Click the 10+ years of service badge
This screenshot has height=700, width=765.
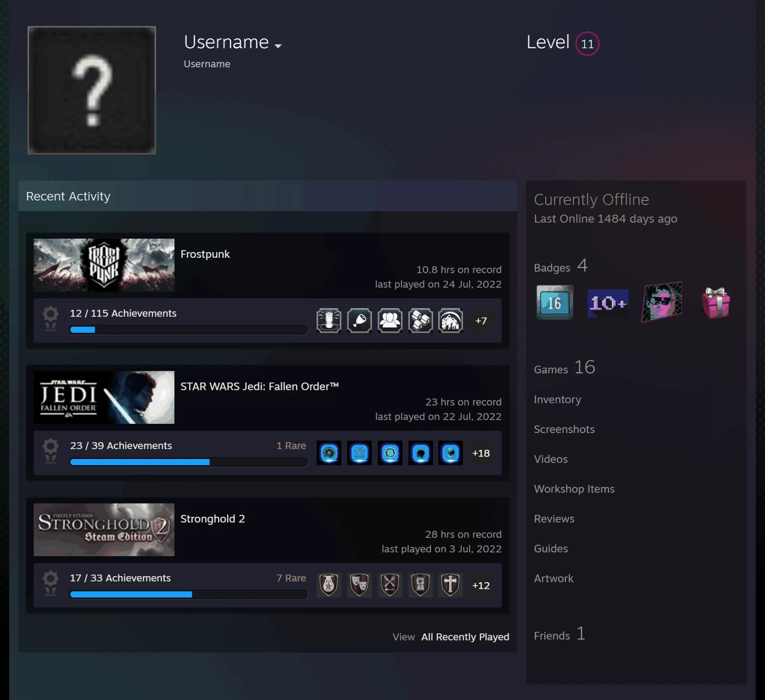tap(608, 303)
